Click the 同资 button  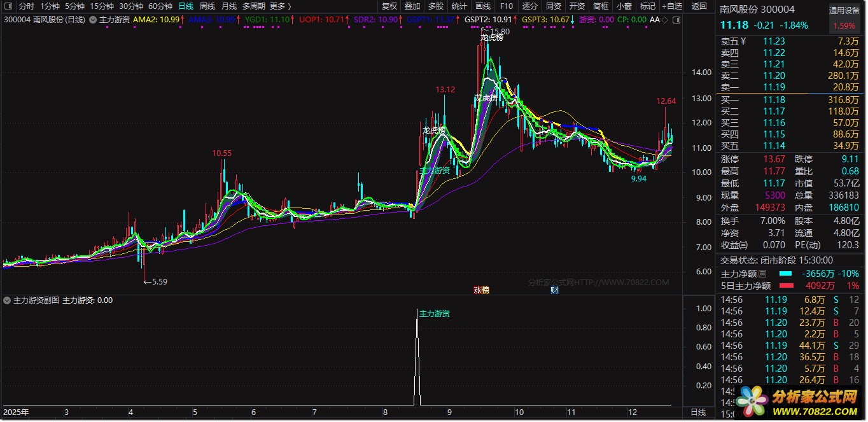coord(554,6)
